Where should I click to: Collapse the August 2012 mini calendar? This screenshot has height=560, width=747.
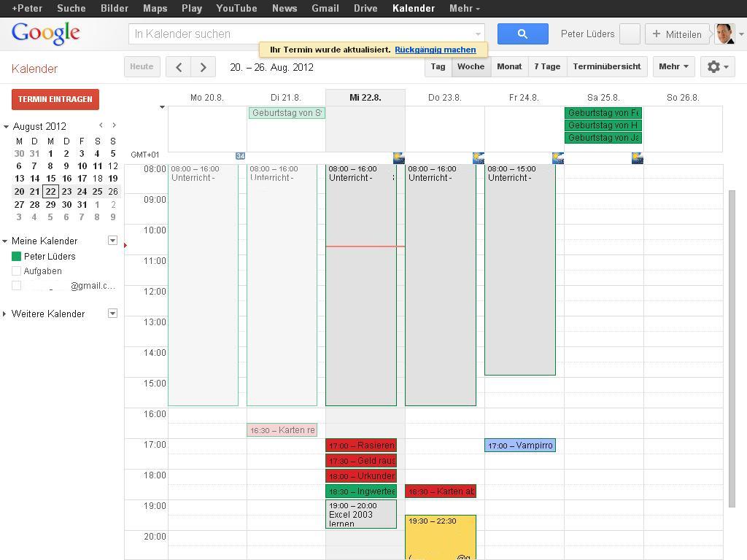6,127
